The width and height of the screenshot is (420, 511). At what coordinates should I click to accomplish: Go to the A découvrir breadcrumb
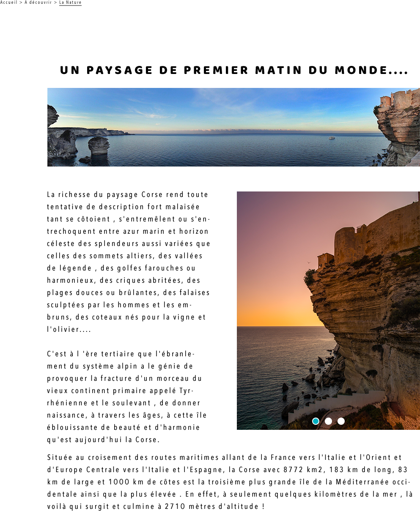[38, 3]
